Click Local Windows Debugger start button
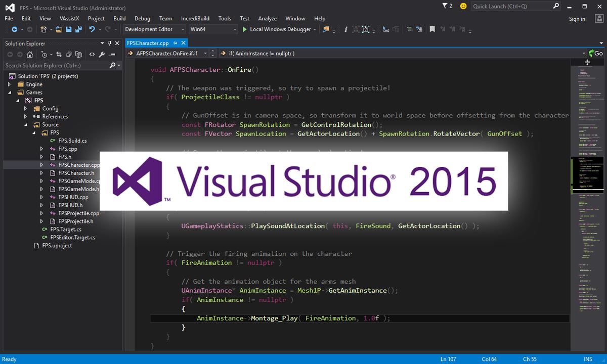Screen dimensions: 607x364 tap(277, 30)
